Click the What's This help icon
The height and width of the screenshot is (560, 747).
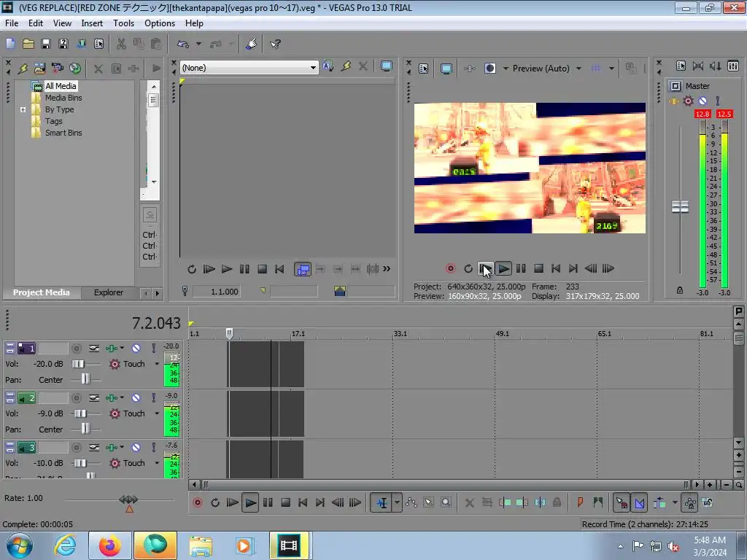[275, 44]
